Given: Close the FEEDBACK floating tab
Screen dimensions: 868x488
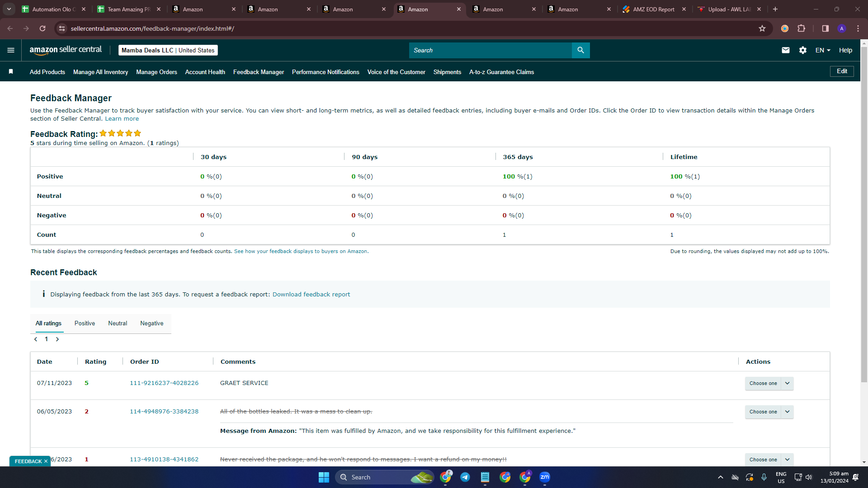Looking at the screenshot, I should coord(46,461).
